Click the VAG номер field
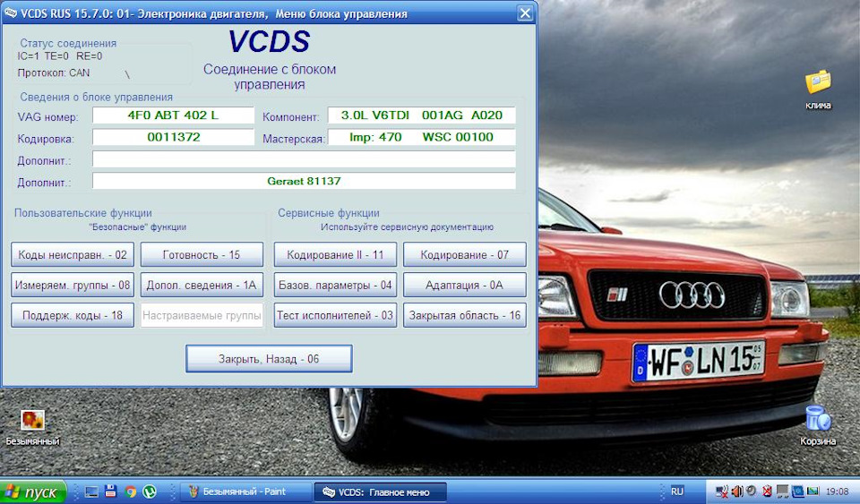 tap(174, 115)
